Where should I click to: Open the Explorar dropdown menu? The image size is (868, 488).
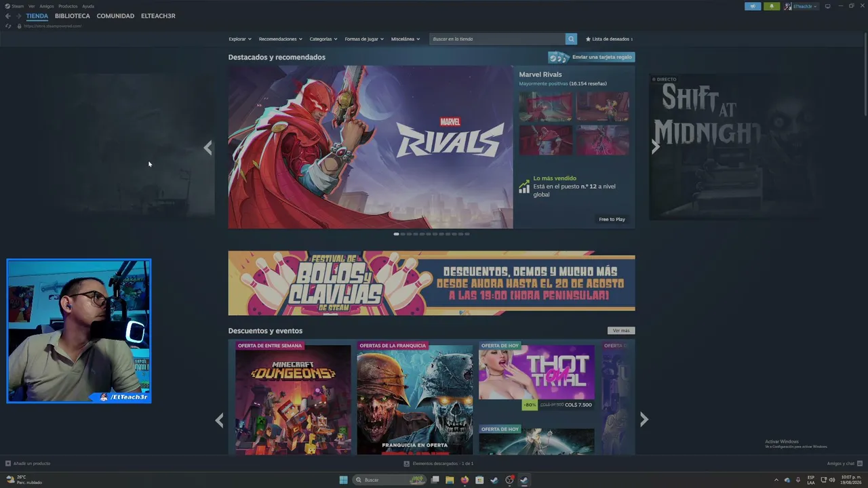point(240,39)
